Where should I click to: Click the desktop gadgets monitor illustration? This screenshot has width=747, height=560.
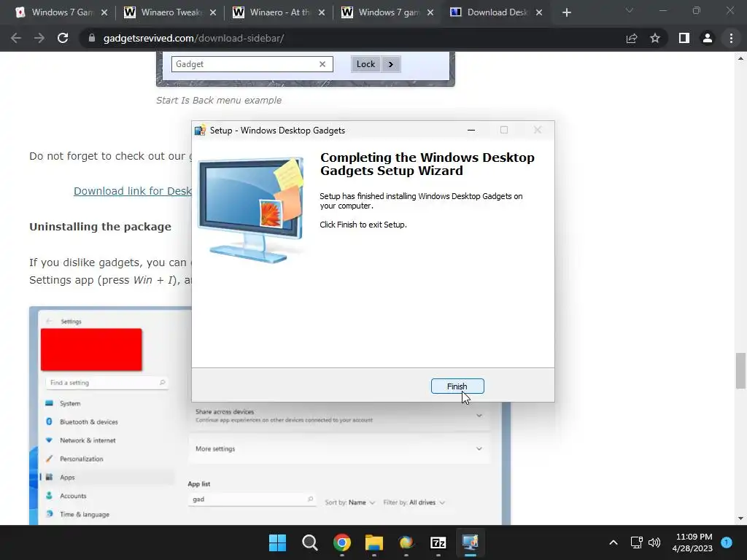[251, 210]
